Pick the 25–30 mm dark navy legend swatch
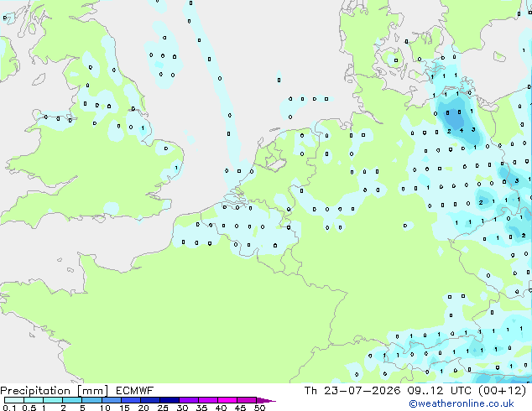 pos(170,400)
